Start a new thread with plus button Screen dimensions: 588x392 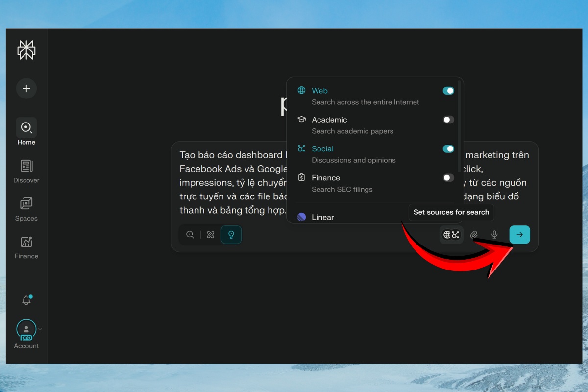pos(26,89)
